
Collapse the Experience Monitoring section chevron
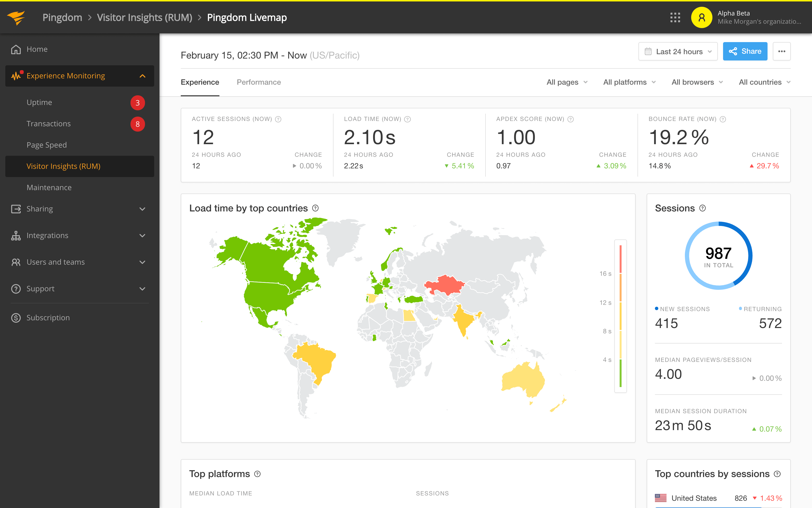point(143,76)
